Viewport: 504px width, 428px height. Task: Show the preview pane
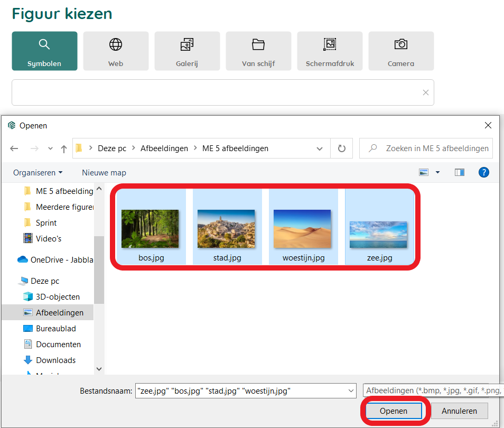pos(459,172)
